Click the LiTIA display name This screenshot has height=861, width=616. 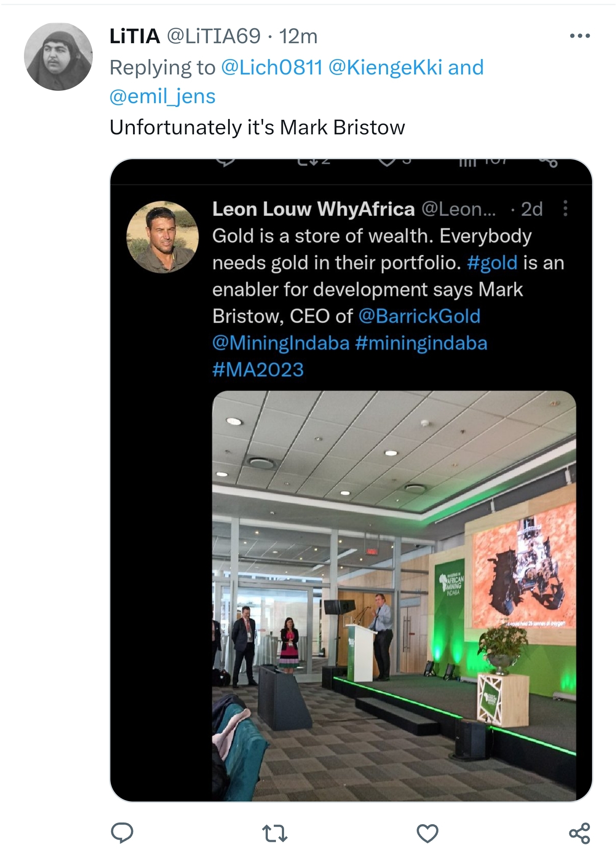(x=135, y=36)
